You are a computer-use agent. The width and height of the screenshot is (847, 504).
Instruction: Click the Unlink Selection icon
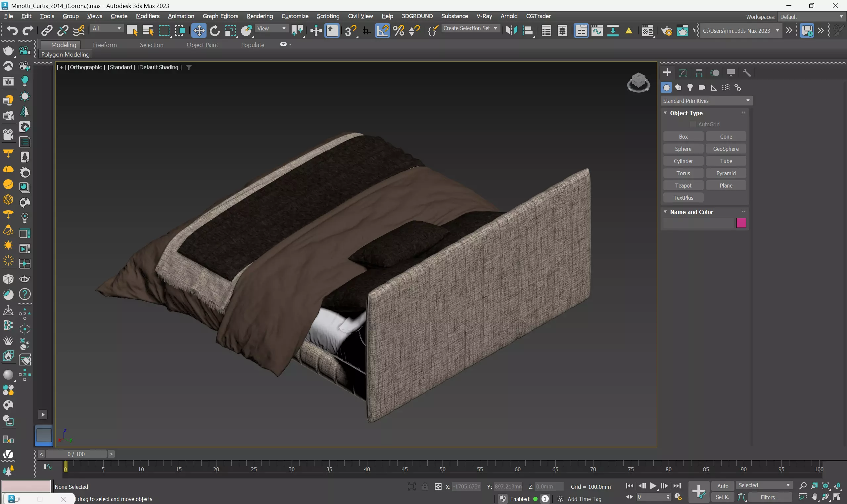coord(63,31)
